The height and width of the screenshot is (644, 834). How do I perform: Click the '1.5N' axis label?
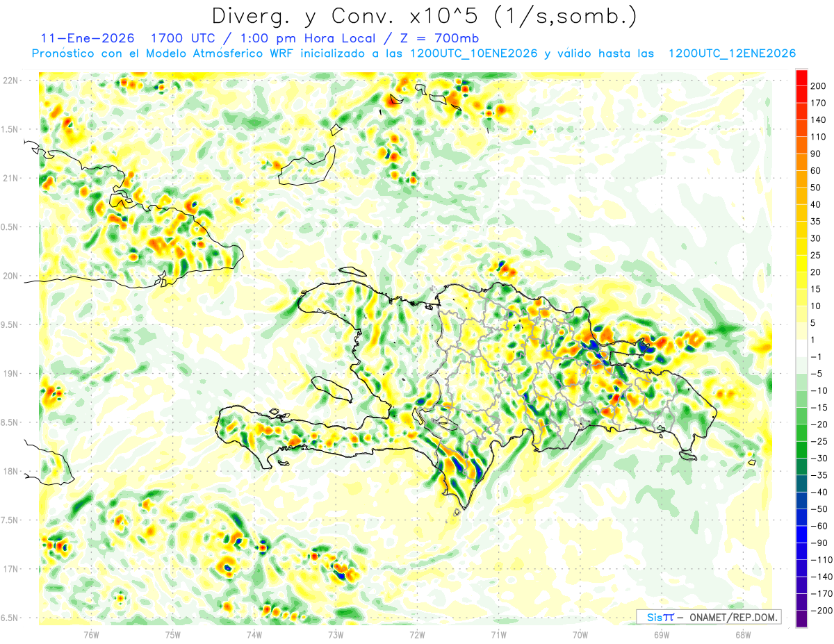[x=10, y=129]
